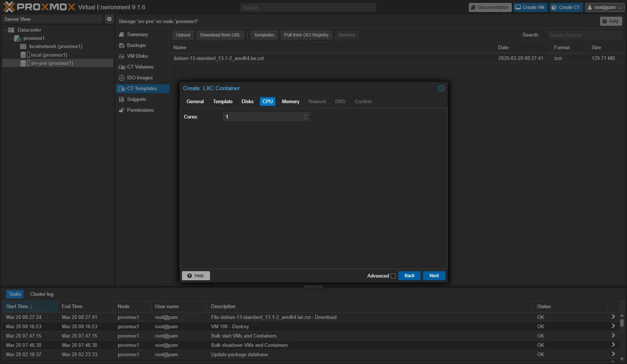627x364 pixels.
Task: Open the Summary panel icon
Action: pyautogui.click(x=122, y=35)
